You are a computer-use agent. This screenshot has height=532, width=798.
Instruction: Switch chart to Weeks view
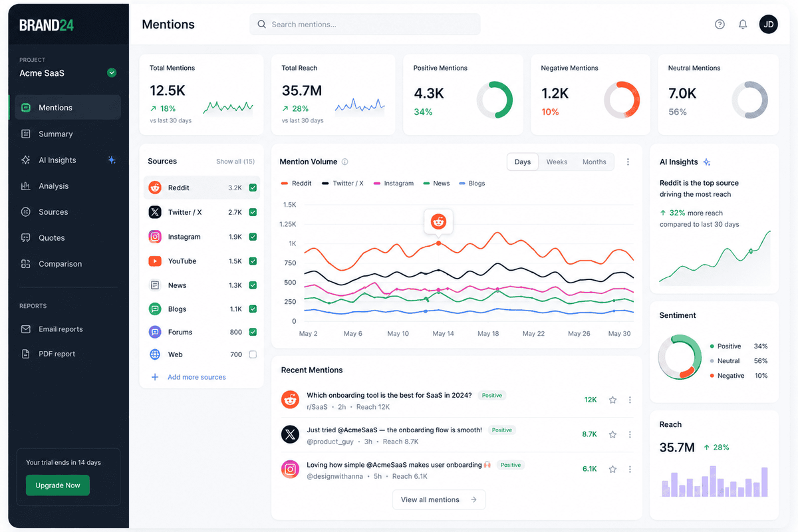[557, 162]
